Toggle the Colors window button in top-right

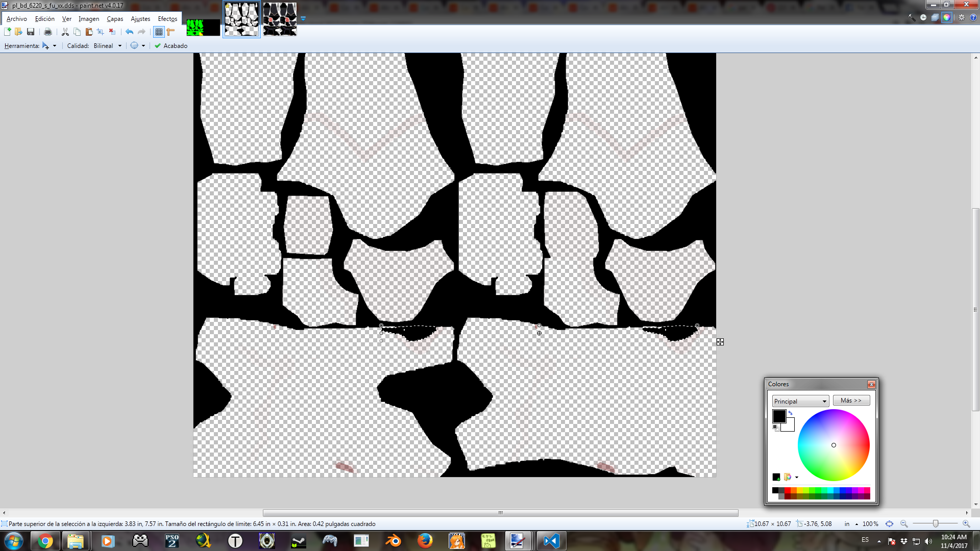[x=947, y=17]
